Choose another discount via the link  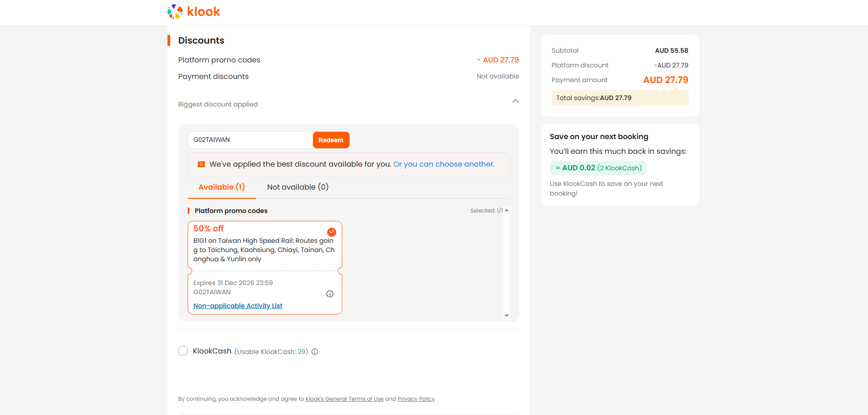coord(444,164)
